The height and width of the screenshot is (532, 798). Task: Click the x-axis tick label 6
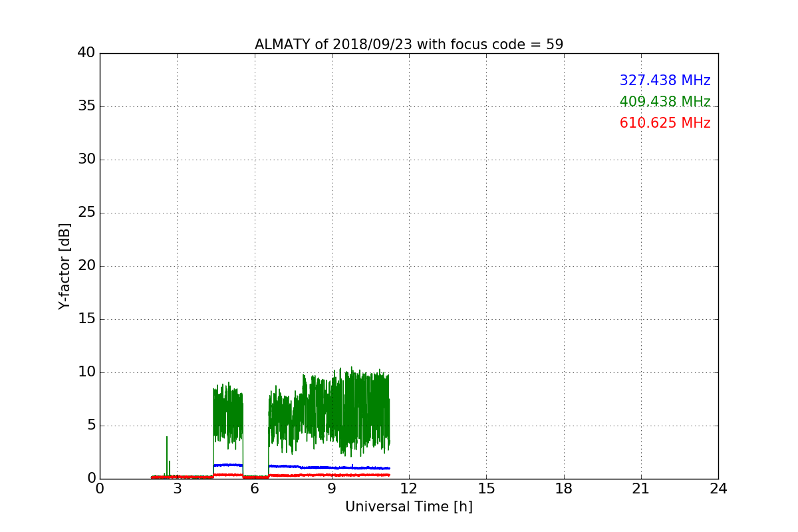point(255,489)
